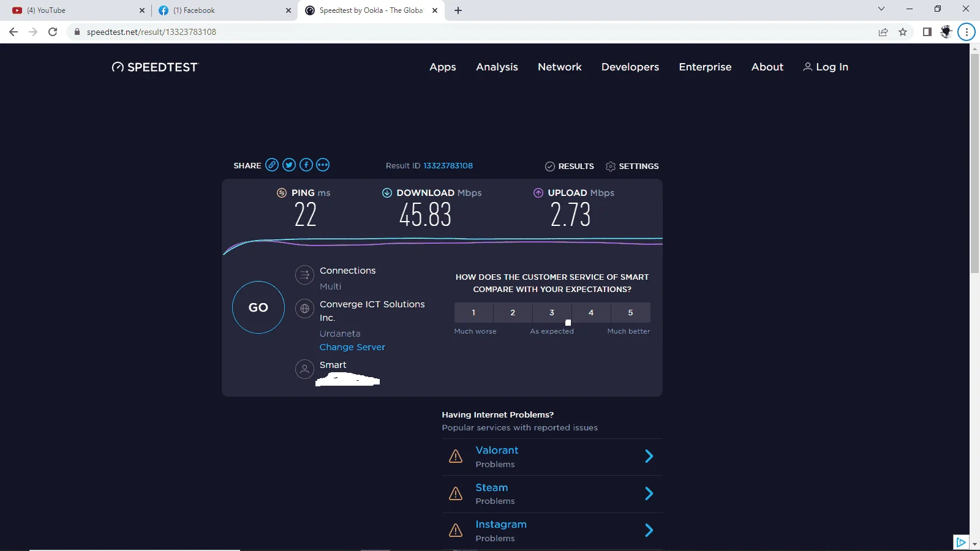Click the download arrow icon

coord(387,193)
